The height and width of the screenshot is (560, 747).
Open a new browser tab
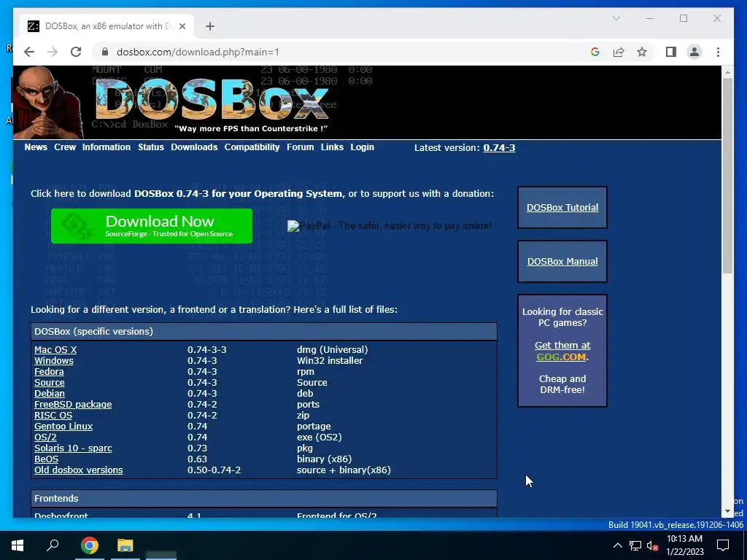pyautogui.click(x=209, y=26)
